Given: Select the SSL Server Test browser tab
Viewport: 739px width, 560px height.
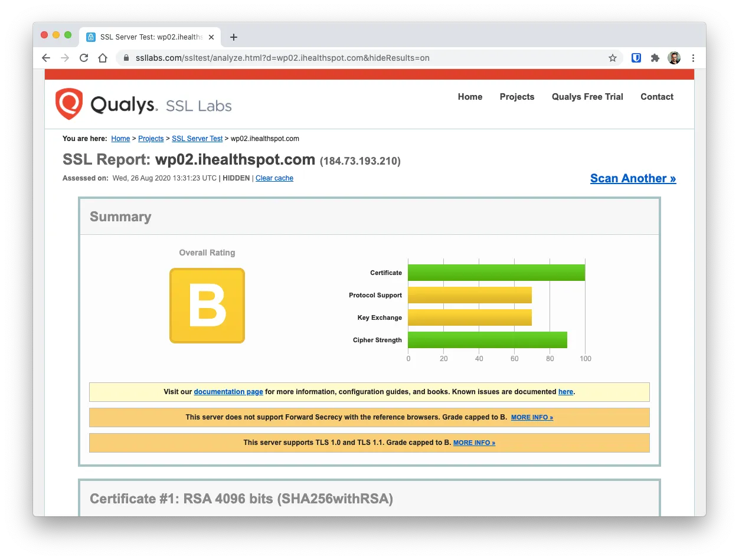Looking at the screenshot, I should pyautogui.click(x=151, y=37).
